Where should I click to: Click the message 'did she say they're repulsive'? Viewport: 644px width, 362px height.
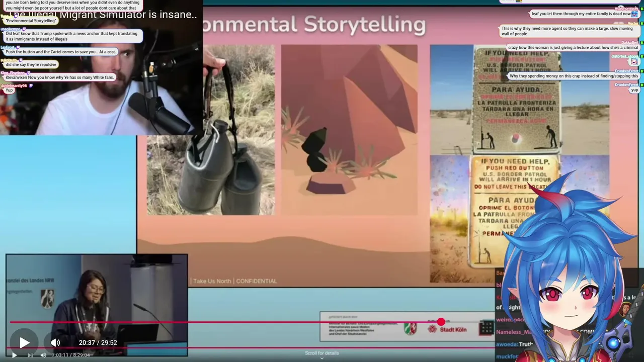31,65
